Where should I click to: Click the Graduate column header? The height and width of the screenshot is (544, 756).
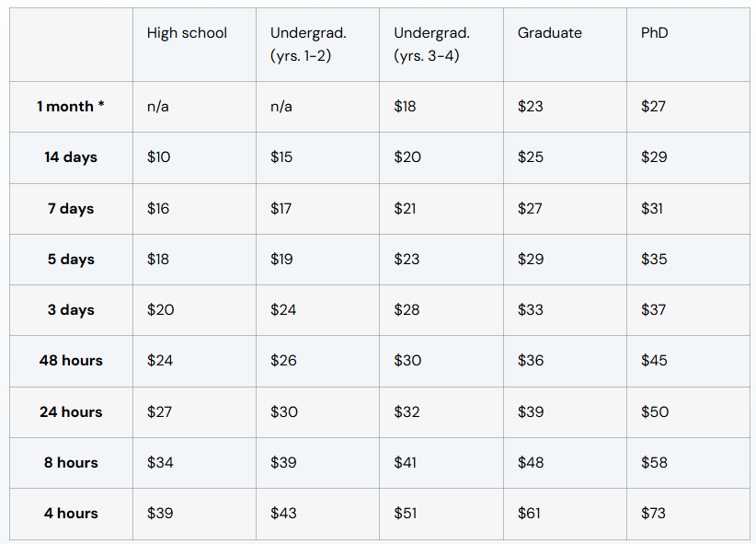point(550,33)
